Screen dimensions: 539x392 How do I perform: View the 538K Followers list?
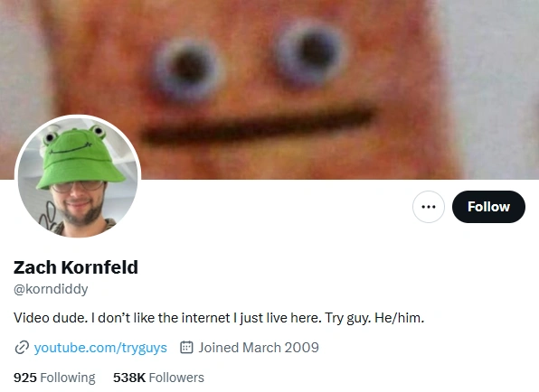point(158,378)
